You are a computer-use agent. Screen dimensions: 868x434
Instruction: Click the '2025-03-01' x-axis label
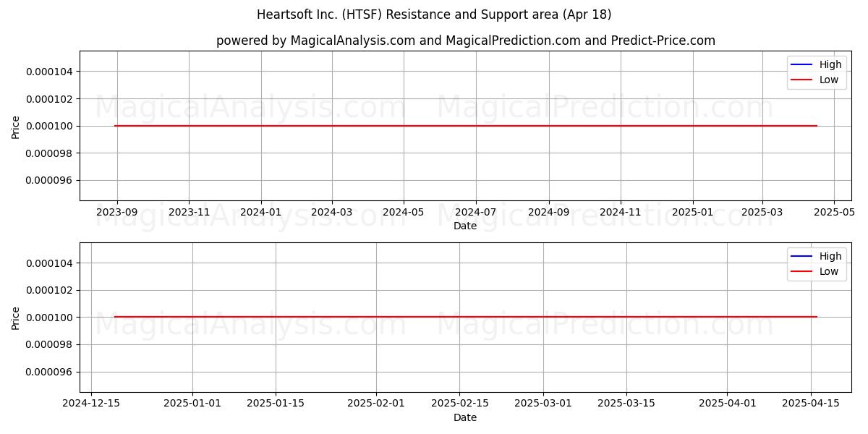pos(543,405)
